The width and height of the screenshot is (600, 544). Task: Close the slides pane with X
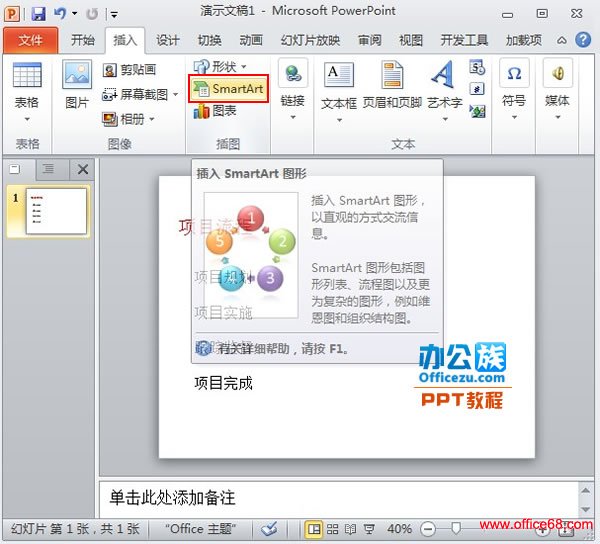pyautogui.click(x=83, y=169)
